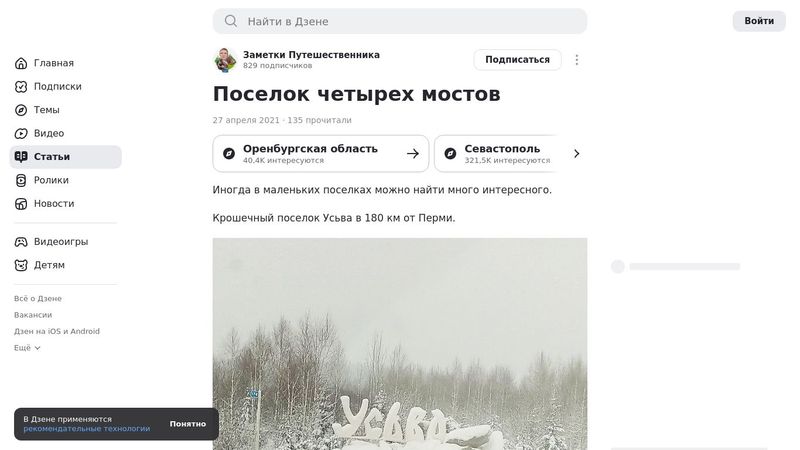
Task: Expand the Ещё list in the sidebar
Action: point(27,348)
